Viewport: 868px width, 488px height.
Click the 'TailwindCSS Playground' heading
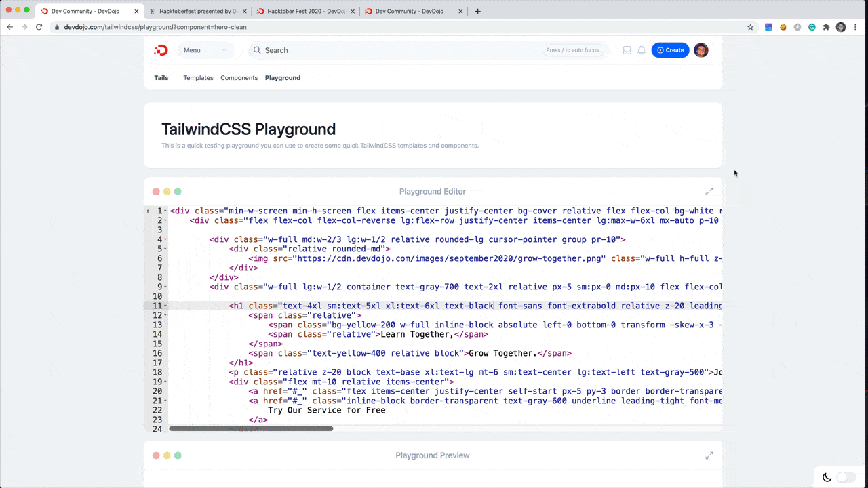[x=248, y=129]
